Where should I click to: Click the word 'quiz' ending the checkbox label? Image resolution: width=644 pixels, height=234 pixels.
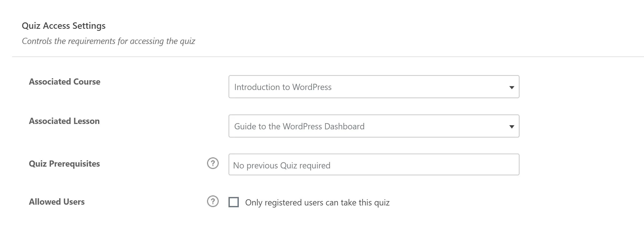382,203
